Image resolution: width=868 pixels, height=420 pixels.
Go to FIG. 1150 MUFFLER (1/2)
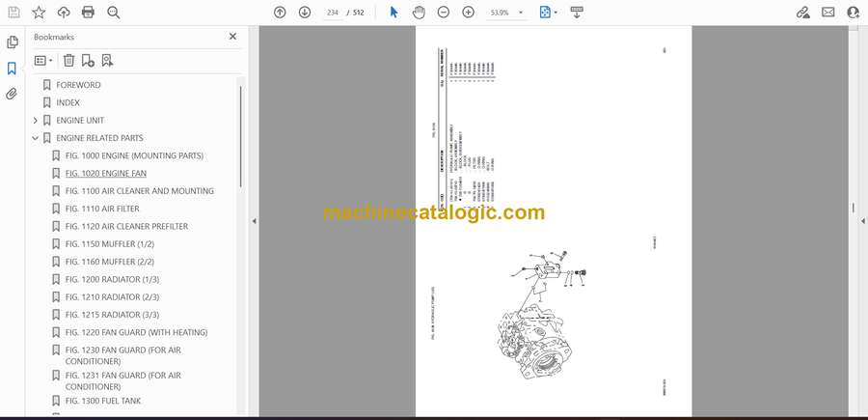point(110,244)
